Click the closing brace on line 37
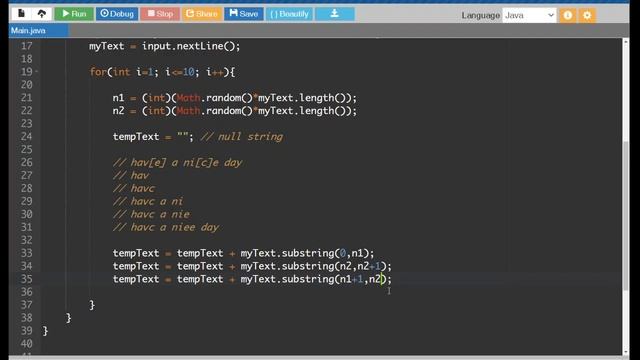The height and width of the screenshot is (360, 640). point(92,305)
